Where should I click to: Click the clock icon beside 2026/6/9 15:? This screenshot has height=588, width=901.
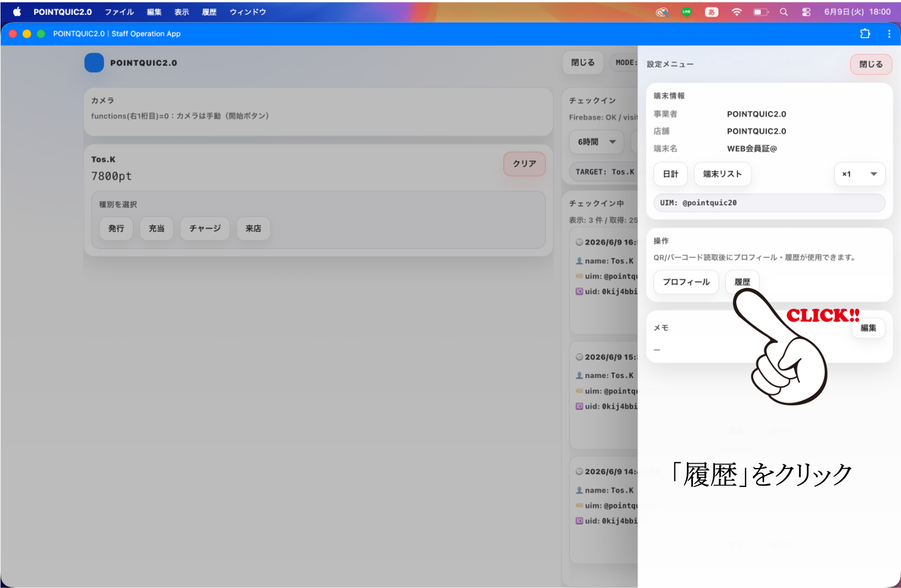pos(579,357)
